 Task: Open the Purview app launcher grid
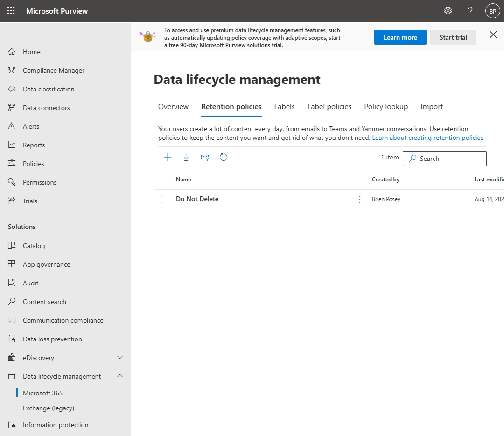pyautogui.click(x=10, y=10)
